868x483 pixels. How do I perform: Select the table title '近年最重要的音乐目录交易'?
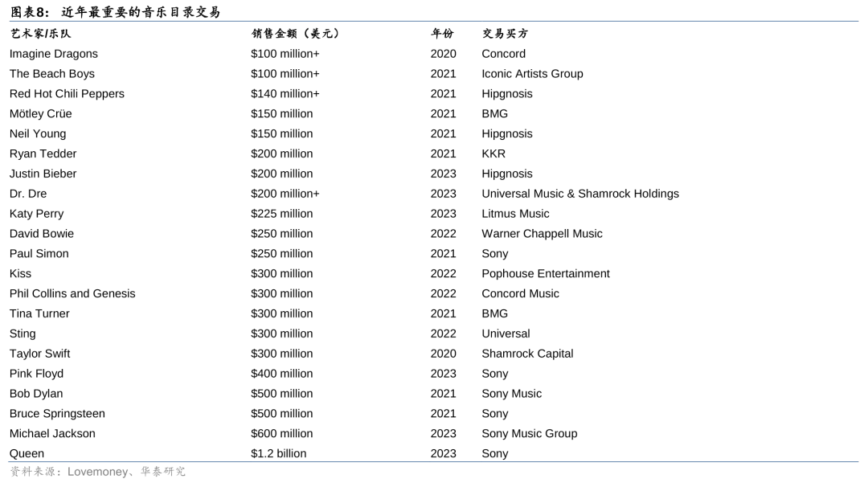pyautogui.click(x=141, y=11)
